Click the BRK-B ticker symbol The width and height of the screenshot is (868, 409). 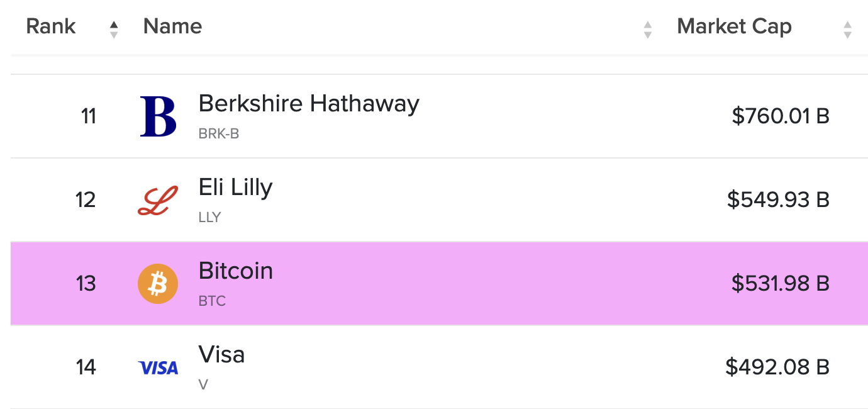coord(219,134)
